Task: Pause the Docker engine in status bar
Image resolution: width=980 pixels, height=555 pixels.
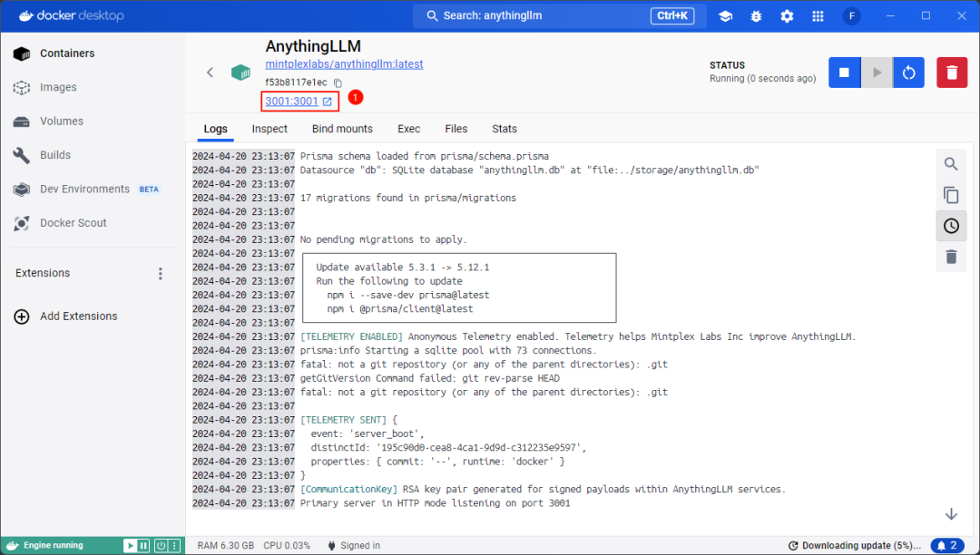Action: pos(143,546)
